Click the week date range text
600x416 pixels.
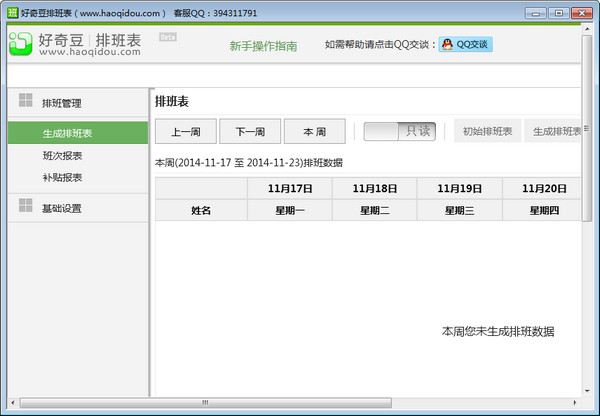(249, 163)
